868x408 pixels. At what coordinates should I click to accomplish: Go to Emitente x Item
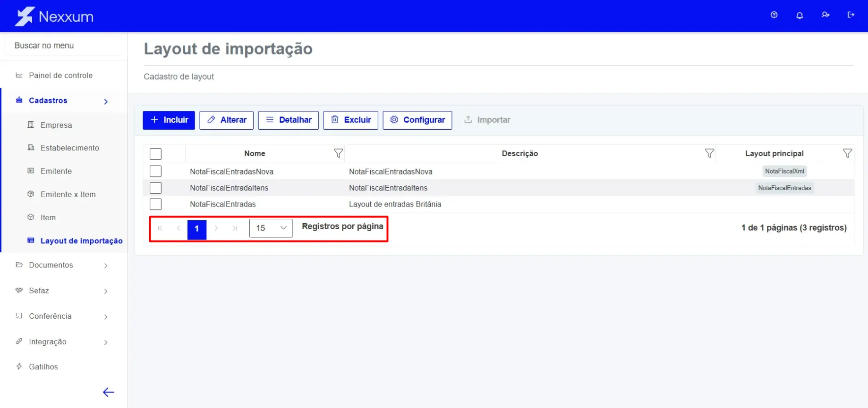(68, 194)
